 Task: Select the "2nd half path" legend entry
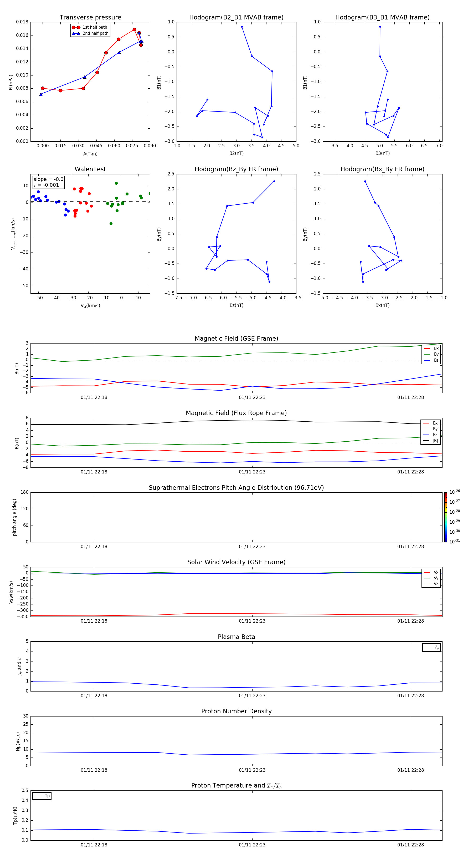pos(90,33)
